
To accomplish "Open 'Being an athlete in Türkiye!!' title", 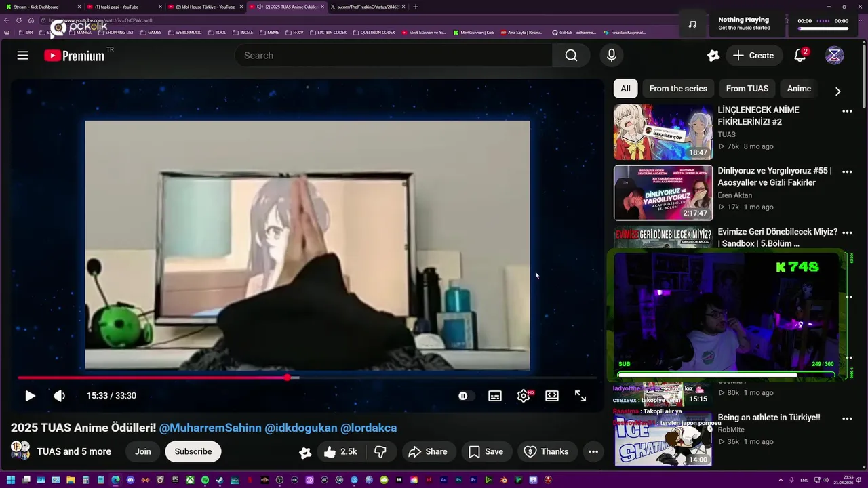I will tap(769, 418).
